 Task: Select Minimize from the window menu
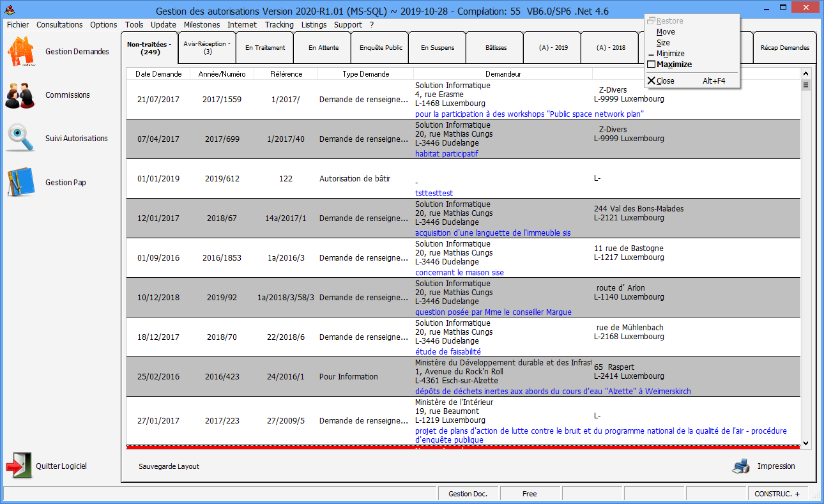670,54
